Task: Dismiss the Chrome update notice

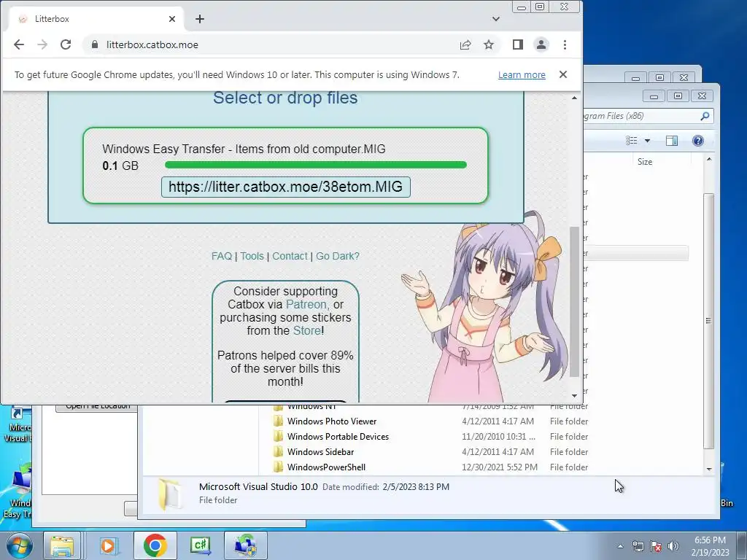Action: coord(563,74)
